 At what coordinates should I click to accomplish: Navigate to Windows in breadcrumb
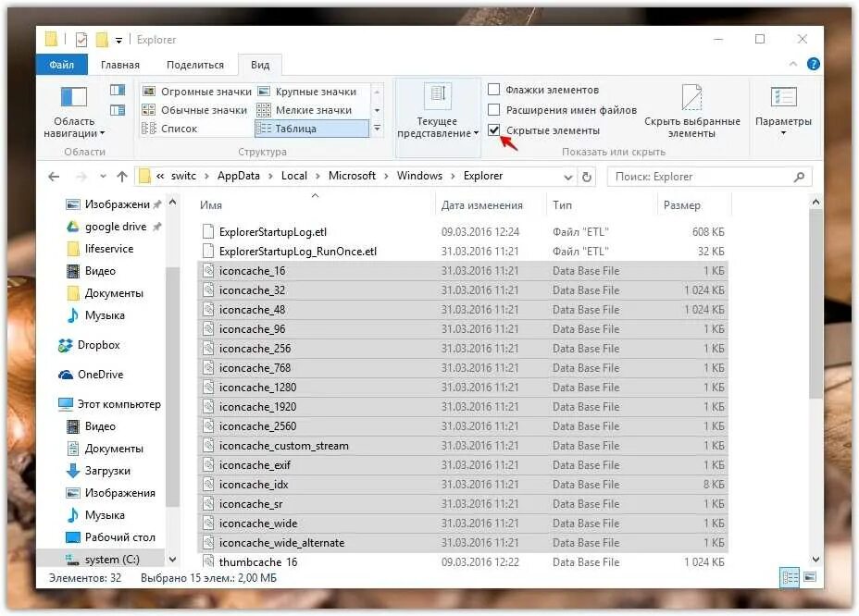tap(419, 176)
